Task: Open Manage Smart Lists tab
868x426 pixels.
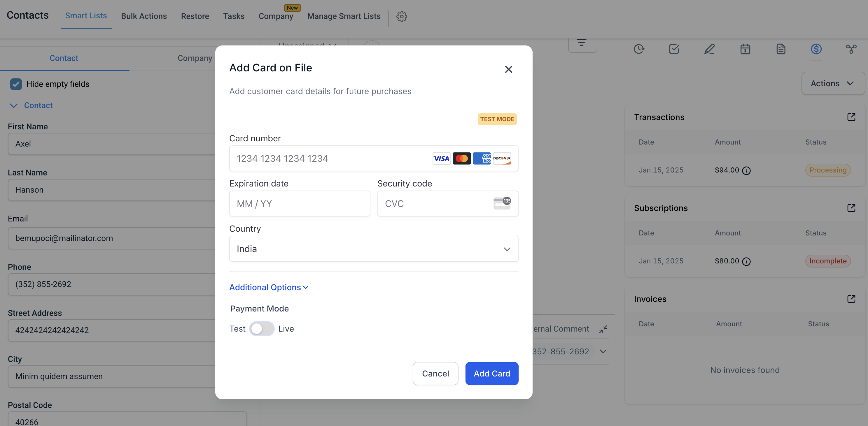Action: point(344,16)
